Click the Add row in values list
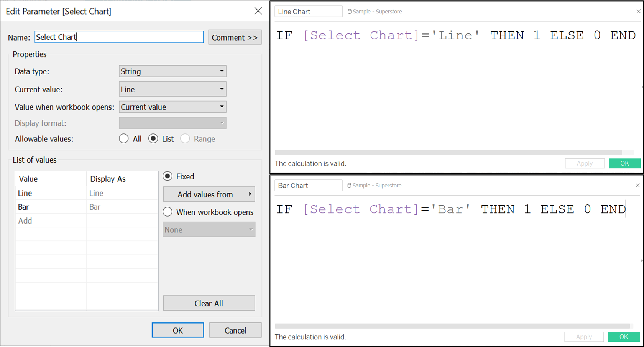Viewport: 644px width, 347px height. coord(25,221)
